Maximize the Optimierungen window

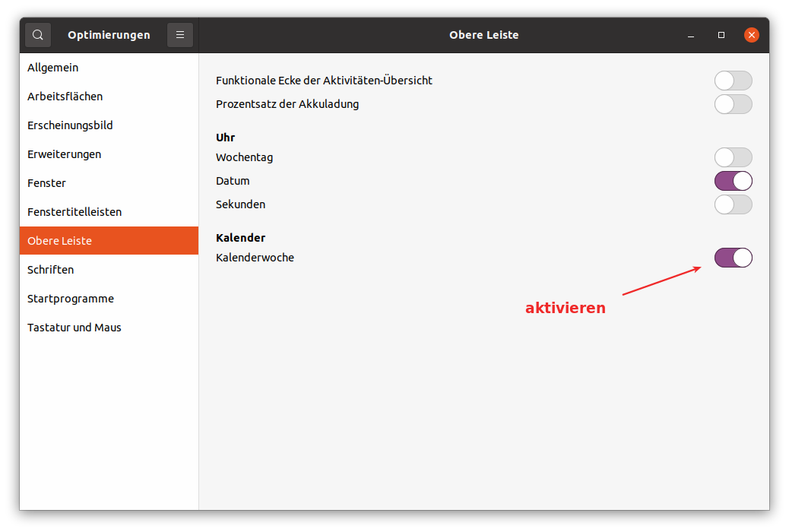pyautogui.click(x=721, y=35)
